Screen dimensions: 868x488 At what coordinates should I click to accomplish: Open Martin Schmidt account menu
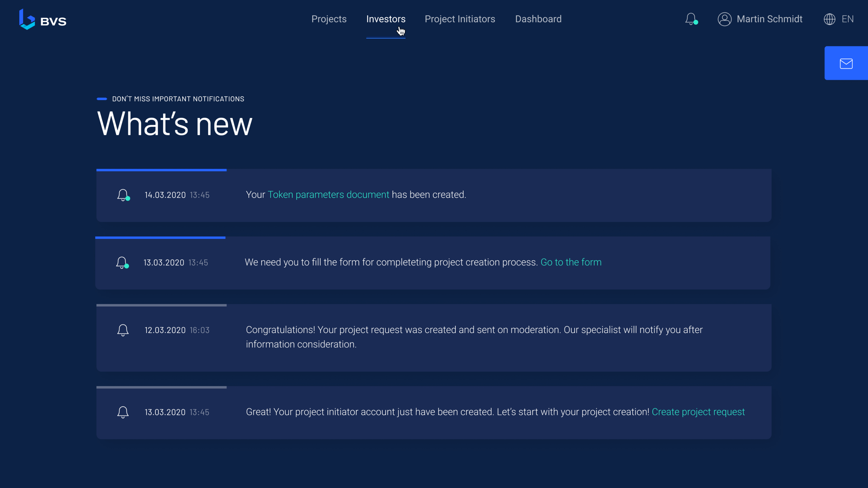(x=769, y=19)
